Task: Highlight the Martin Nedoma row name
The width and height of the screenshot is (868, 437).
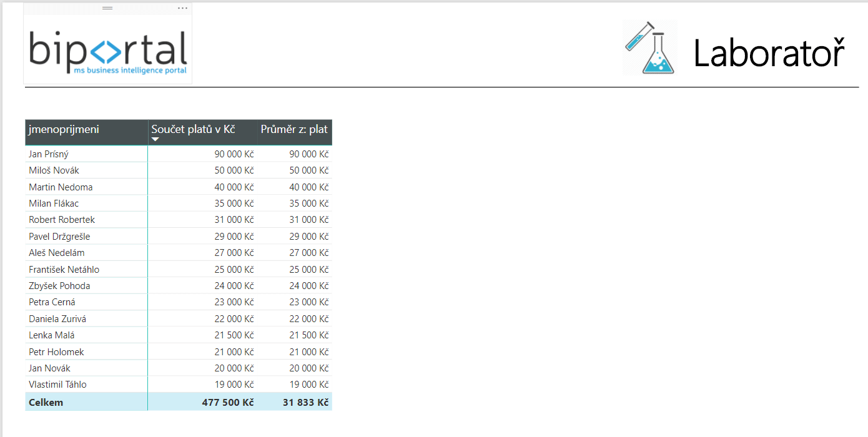Action: [61, 187]
